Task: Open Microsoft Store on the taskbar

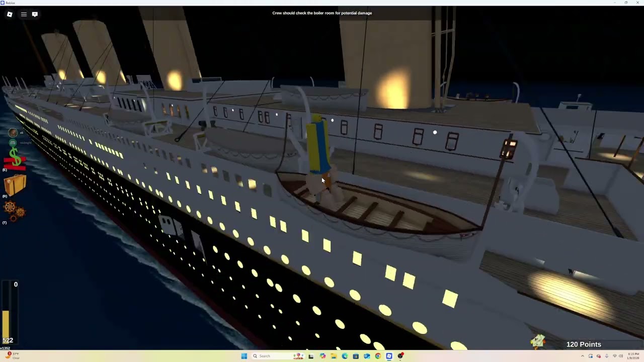Action: coord(356,356)
